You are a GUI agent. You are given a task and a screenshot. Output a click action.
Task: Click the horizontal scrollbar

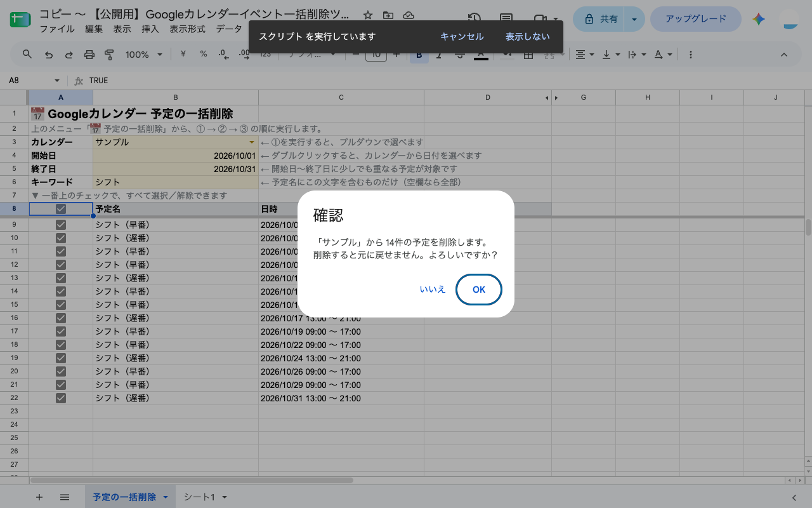pyautogui.click(x=192, y=481)
